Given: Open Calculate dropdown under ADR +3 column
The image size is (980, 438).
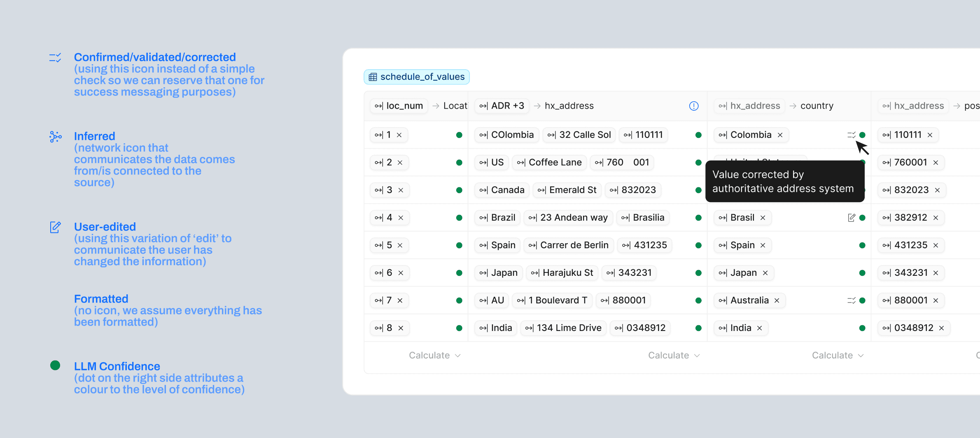Looking at the screenshot, I should 674,356.
